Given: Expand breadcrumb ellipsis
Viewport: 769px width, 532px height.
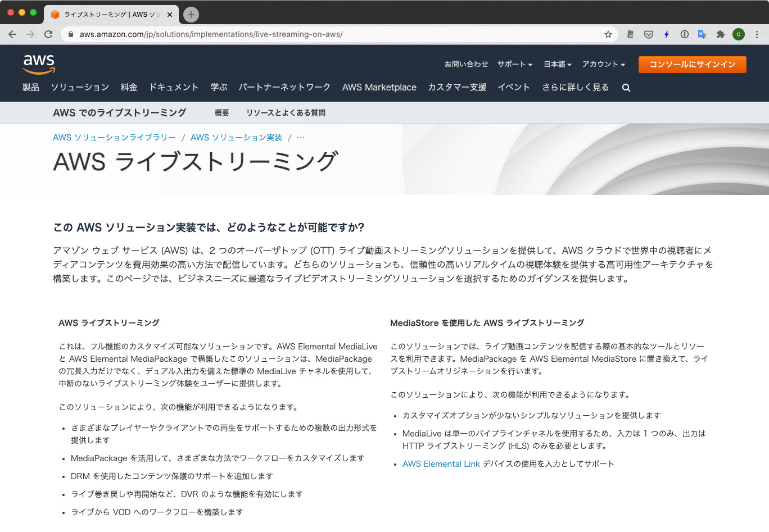Looking at the screenshot, I should click(301, 138).
